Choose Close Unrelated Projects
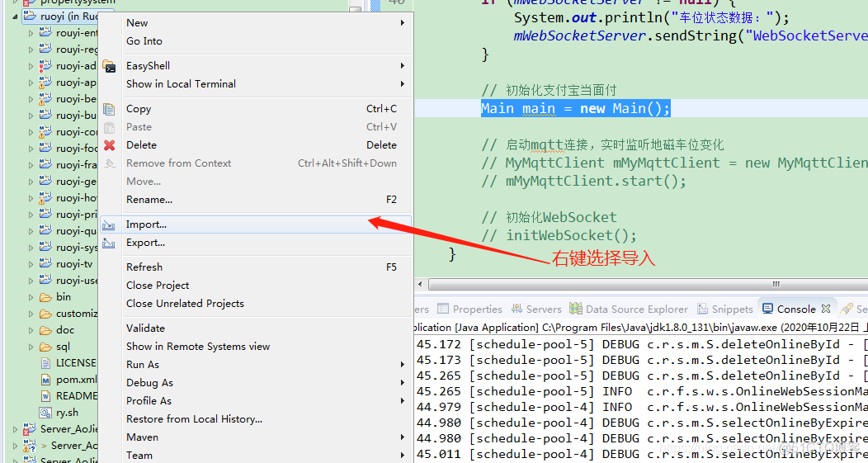The image size is (868, 463). pyautogui.click(x=255, y=304)
